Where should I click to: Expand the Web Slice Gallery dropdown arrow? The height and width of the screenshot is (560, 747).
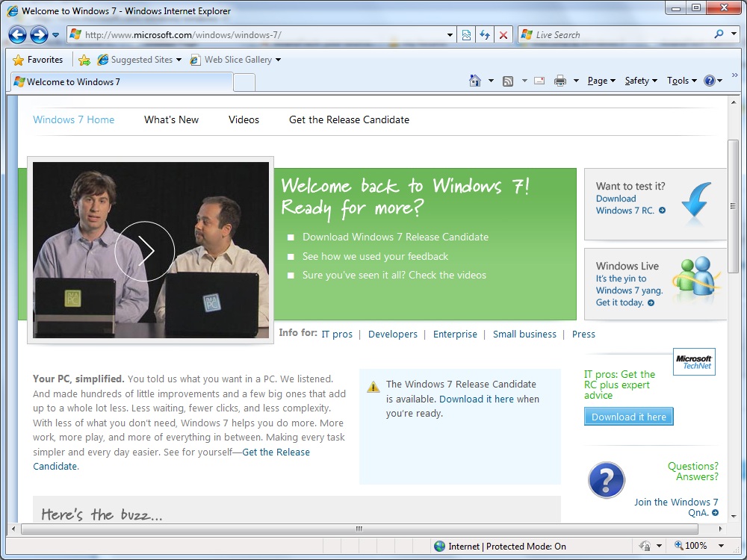pyautogui.click(x=278, y=60)
